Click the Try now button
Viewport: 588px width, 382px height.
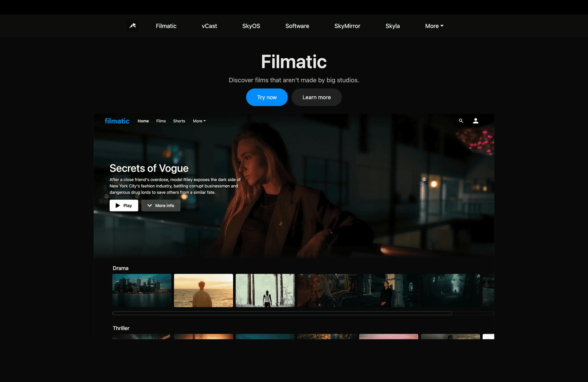(267, 97)
